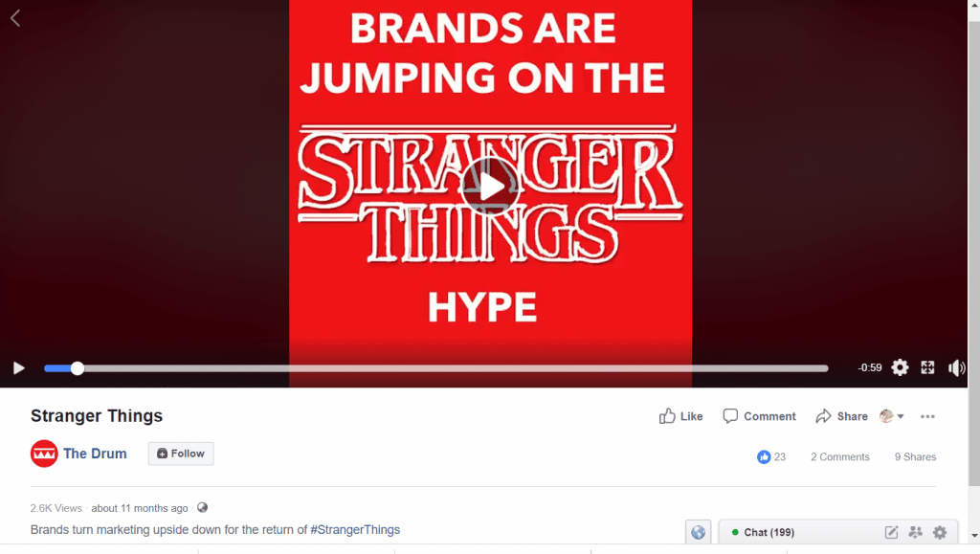The width and height of the screenshot is (980, 554).
Task: Share this video post
Action: (x=841, y=416)
